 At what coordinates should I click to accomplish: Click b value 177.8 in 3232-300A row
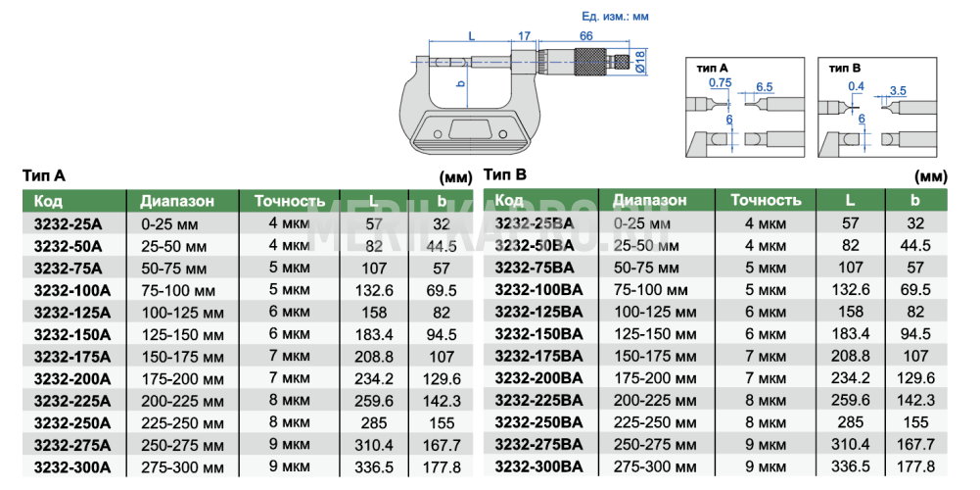[442, 466]
